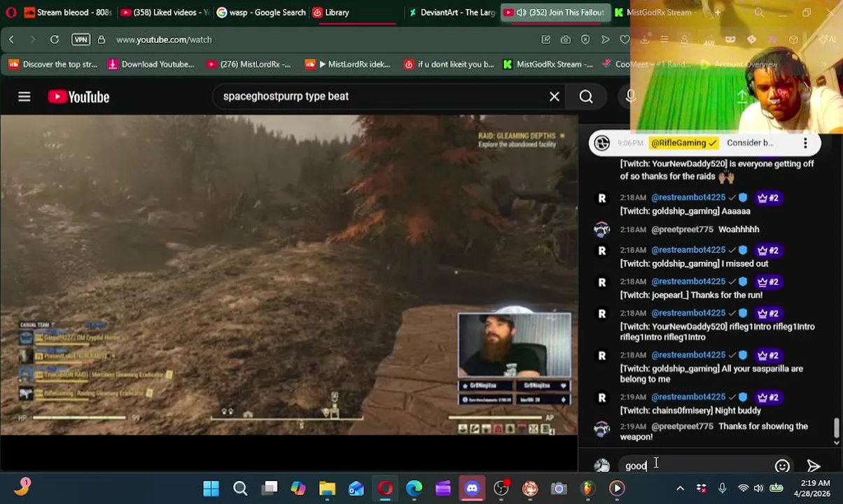The width and height of the screenshot is (843, 504).
Task: Mute audio on the Join This Fallout tab
Action: pos(521,13)
